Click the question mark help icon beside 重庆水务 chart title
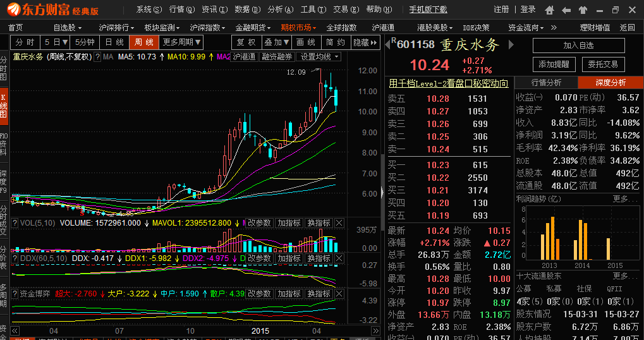Image resolution: width=644 pixels, height=340 pixels. (x=97, y=57)
